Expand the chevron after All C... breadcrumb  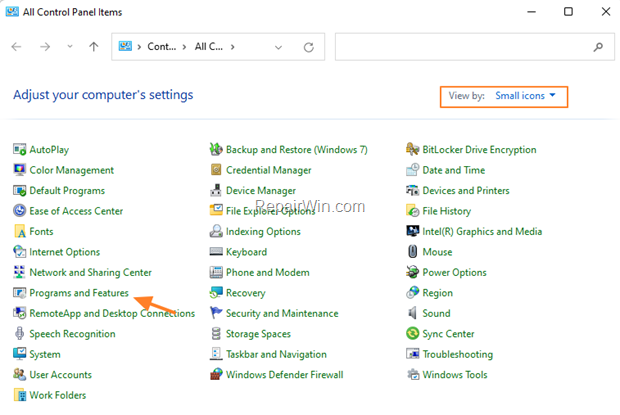coord(232,47)
